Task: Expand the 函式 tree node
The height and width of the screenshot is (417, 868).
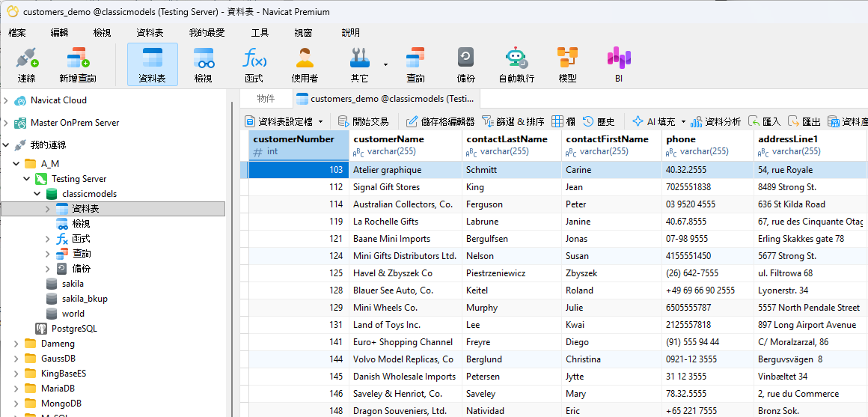Action: pos(48,239)
